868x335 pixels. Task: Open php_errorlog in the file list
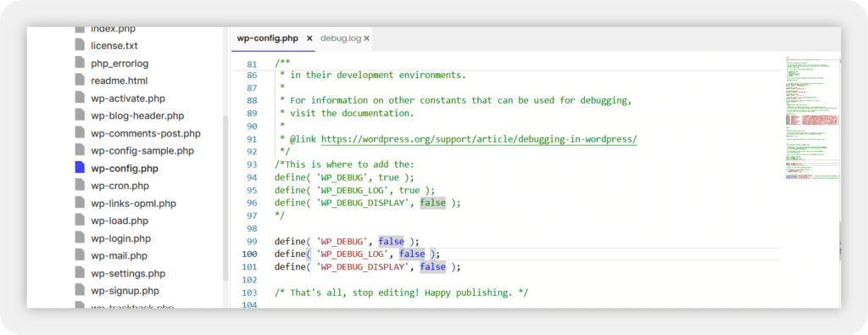120,63
